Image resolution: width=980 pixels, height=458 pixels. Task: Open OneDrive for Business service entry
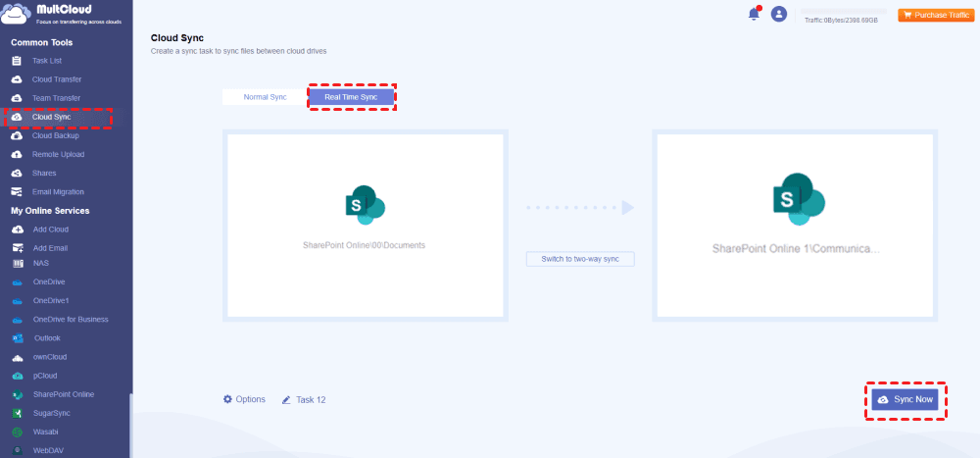click(71, 320)
